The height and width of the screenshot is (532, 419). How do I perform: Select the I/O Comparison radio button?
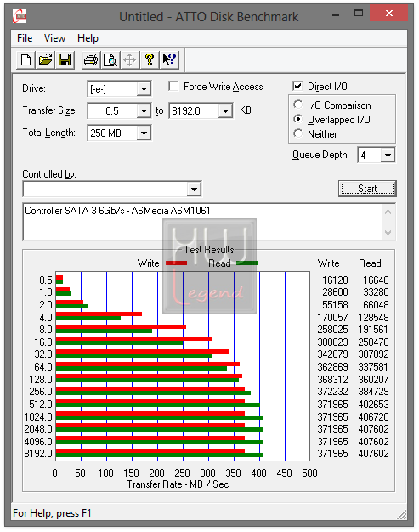[297, 105]
